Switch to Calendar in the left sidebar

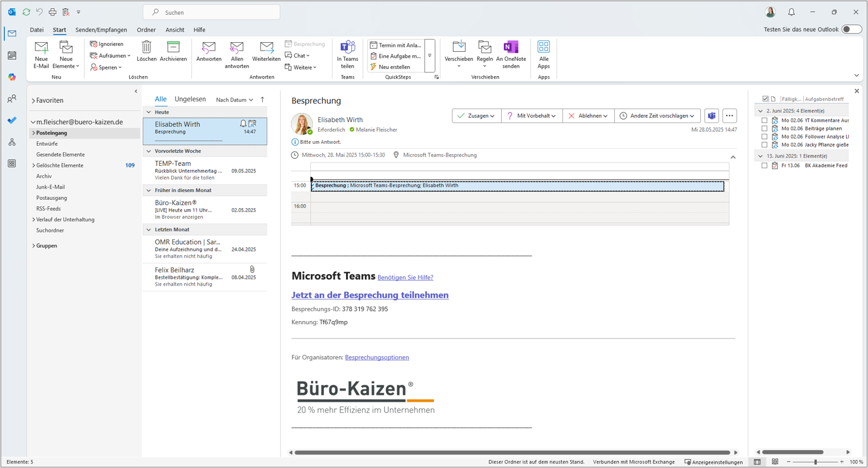pyautogui.click(x=12, y=55)
